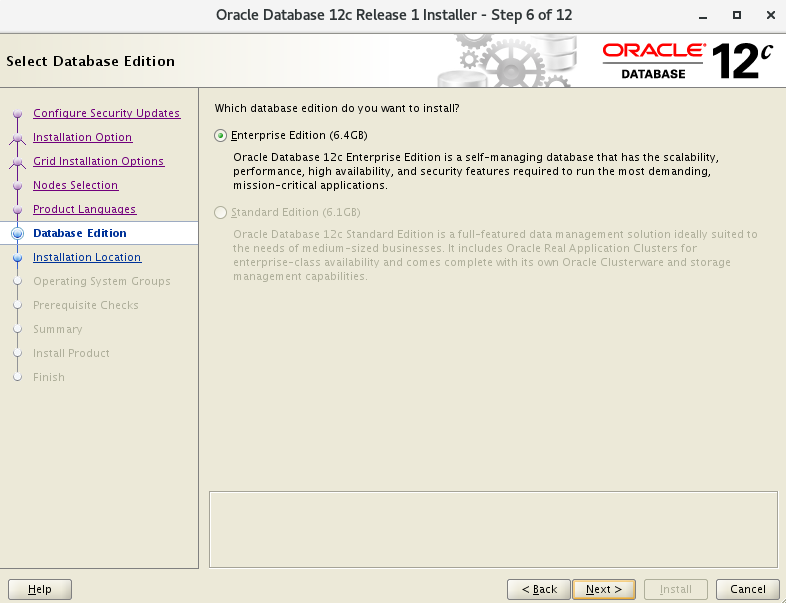Screen dimensions: 786x603
Task: Click the 'Which database edition' question text
Action: tap(337, 108)
